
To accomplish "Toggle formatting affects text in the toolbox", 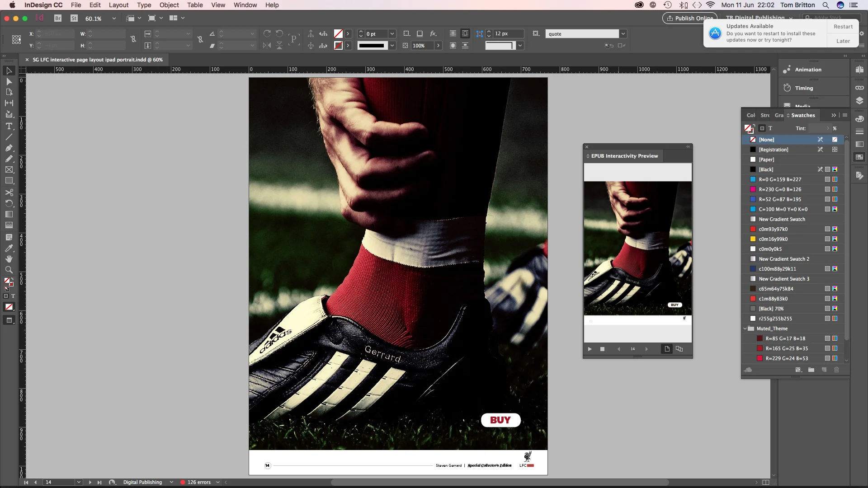I will pos(13,296).
